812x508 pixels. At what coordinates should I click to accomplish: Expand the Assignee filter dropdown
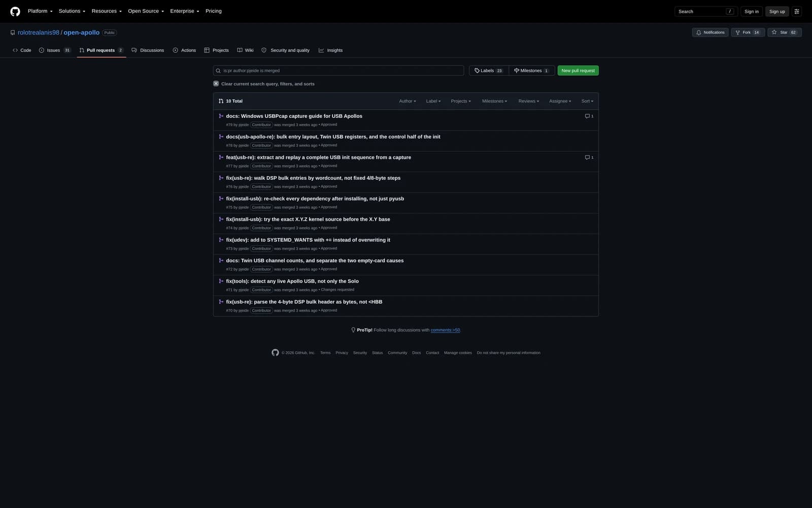560,101
